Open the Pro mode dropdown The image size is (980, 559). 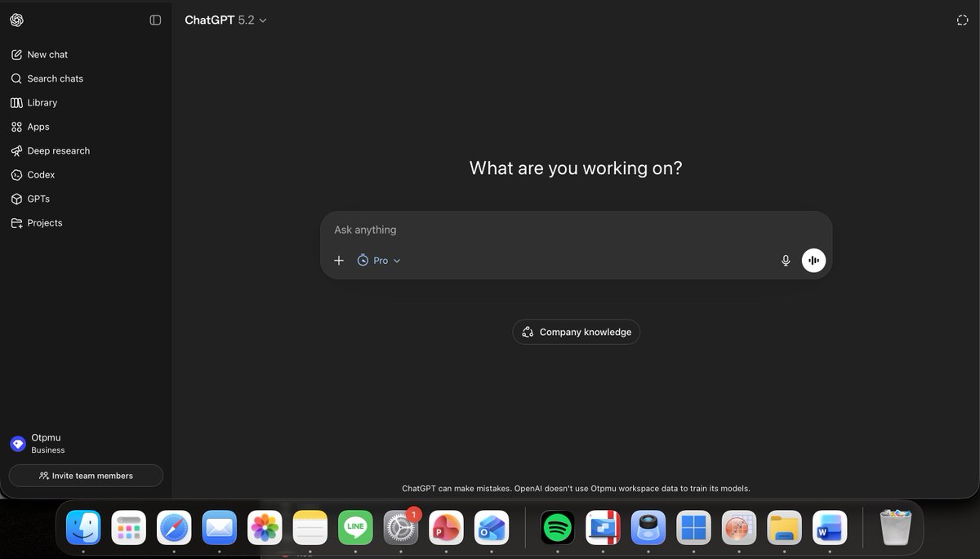point(379,261)
